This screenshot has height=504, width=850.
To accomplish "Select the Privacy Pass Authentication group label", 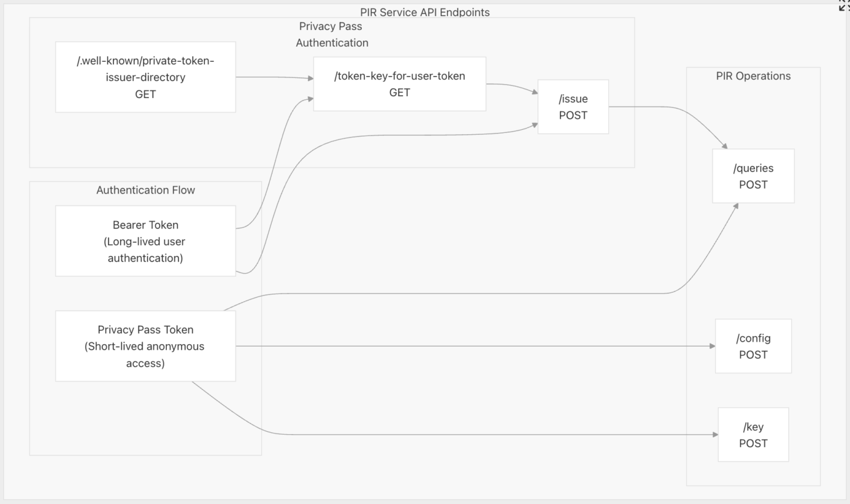I will click(x=331, y=35).
